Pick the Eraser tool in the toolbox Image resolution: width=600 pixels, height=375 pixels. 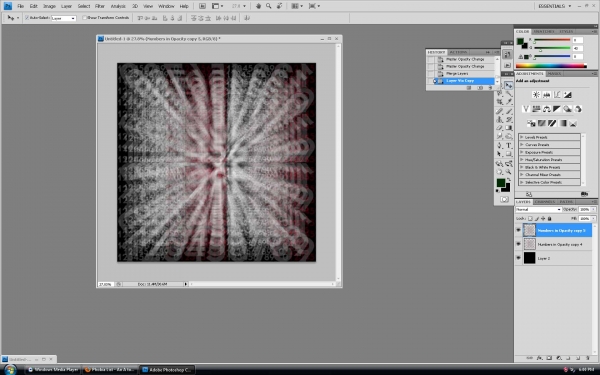pyautogui.click(x=500, y=128)
